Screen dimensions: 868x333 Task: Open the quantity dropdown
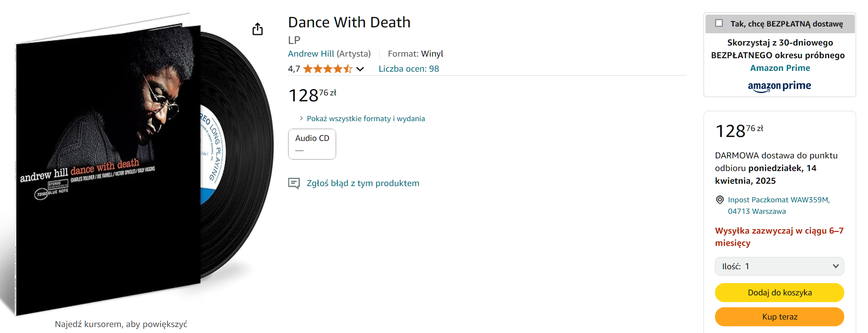[779, 266]
